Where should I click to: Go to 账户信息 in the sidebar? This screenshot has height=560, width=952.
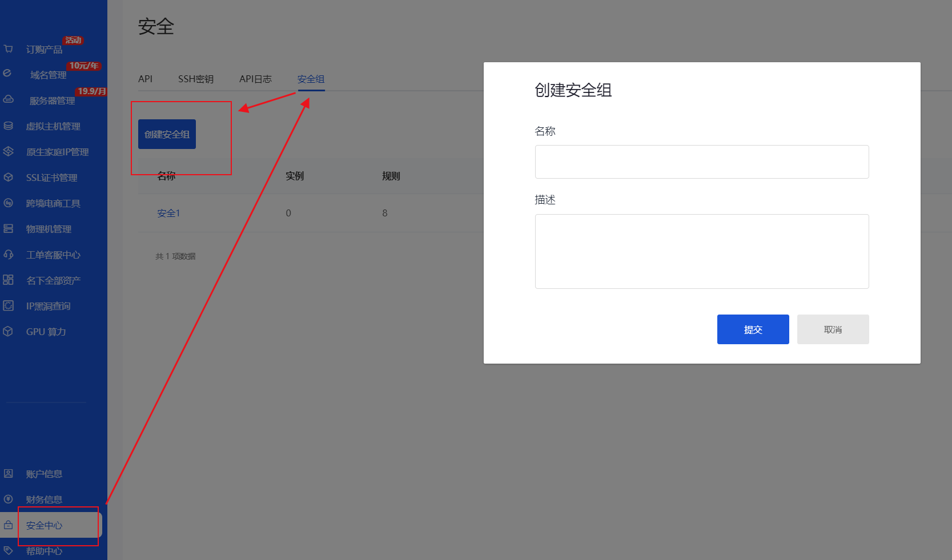tap(44, 474)
